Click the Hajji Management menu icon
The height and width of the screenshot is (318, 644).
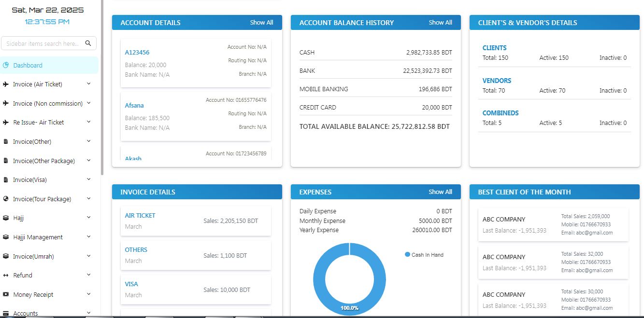click(x=6, y=237)
